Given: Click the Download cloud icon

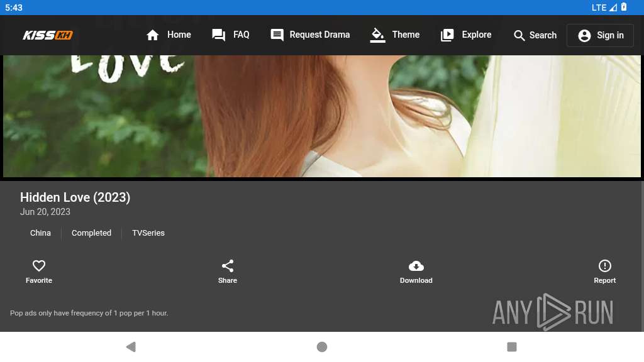Looking at the screenshot, I should pos(416,266).
